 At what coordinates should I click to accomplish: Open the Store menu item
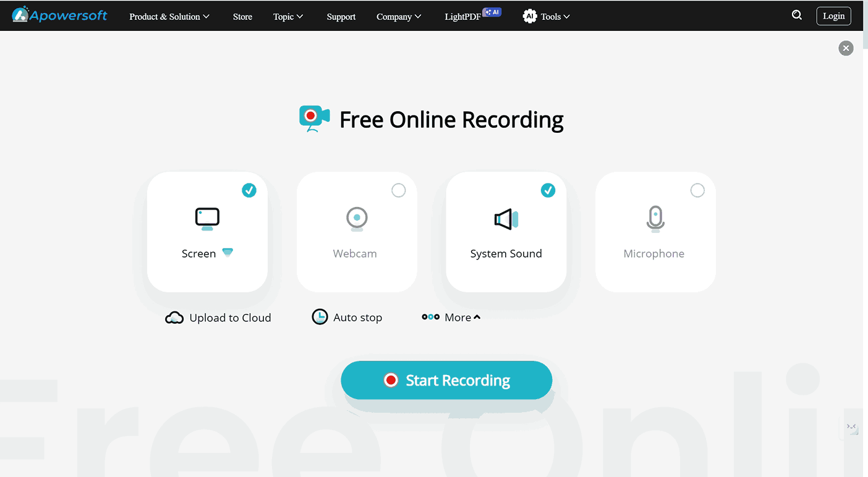coord(242,17)
